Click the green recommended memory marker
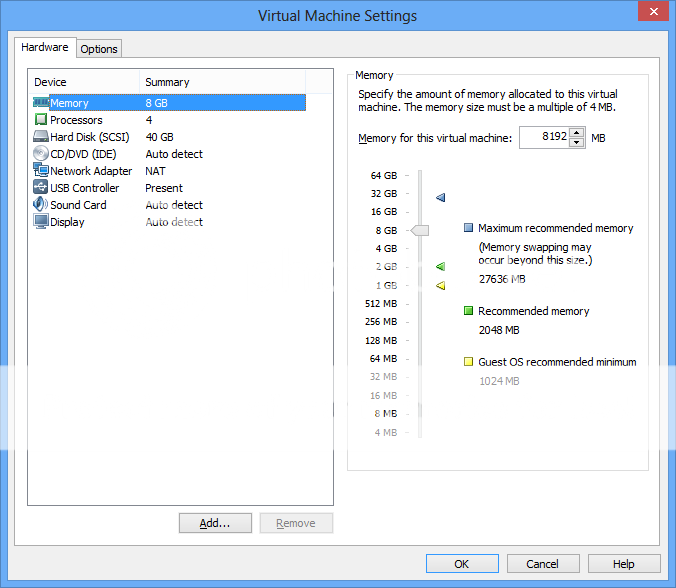 [x=441, y=267]
